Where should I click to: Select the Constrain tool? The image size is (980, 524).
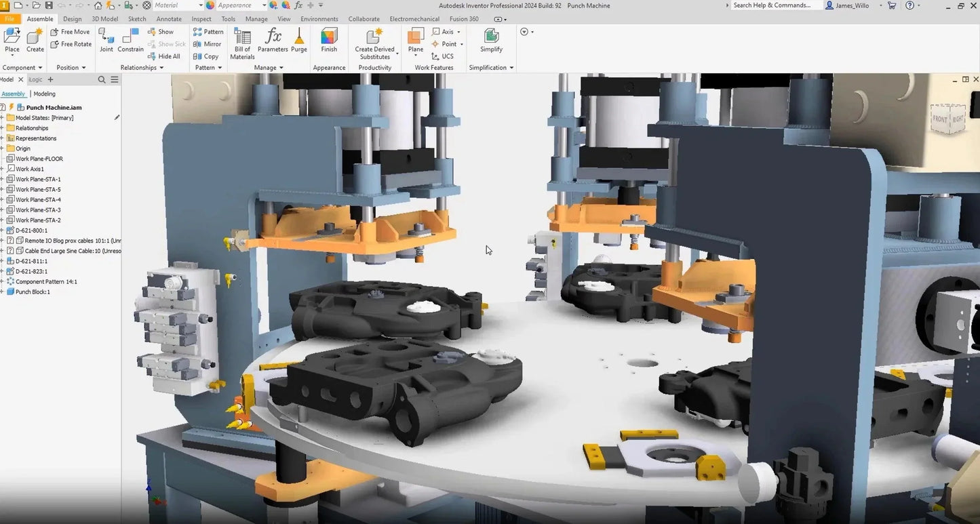click(130, 37)
